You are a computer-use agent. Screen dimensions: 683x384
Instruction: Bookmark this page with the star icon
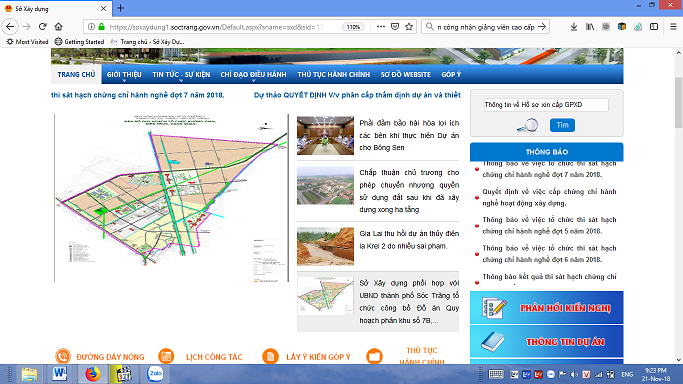(x=409, y=27)
